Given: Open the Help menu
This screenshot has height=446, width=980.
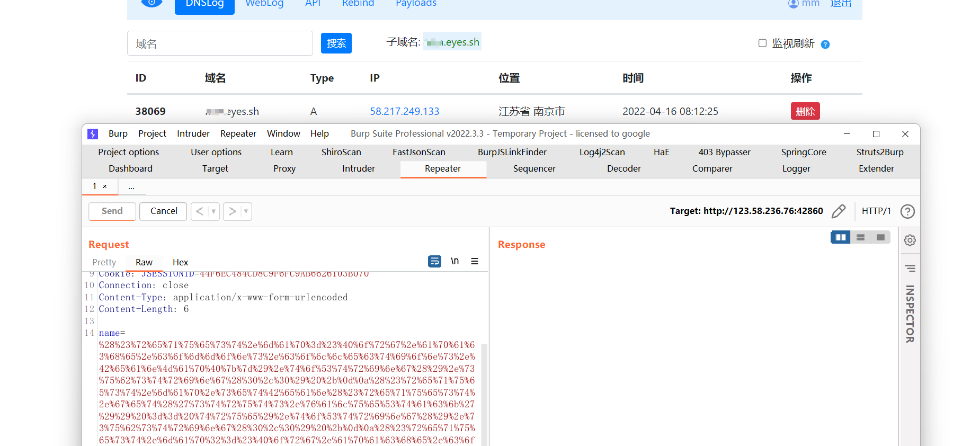Looking at the screenshot, I should click(319, 133).
